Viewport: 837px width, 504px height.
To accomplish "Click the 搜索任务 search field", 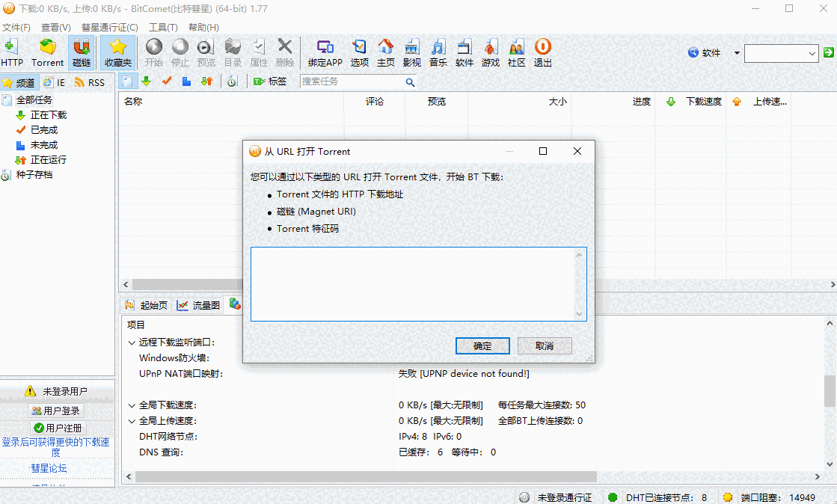I will click(352, 82).
